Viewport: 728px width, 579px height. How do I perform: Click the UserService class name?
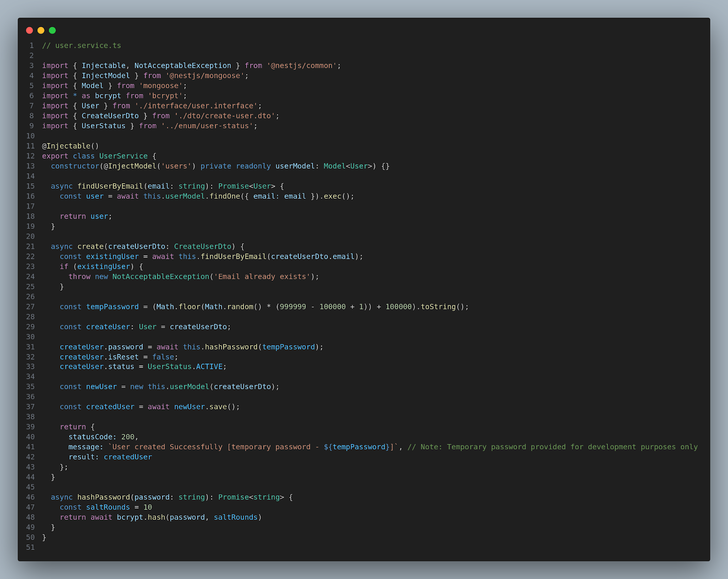[123, 156]
